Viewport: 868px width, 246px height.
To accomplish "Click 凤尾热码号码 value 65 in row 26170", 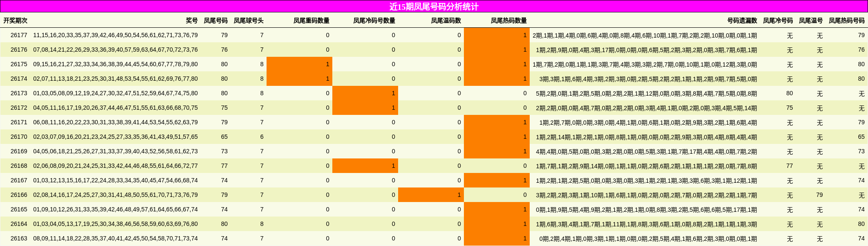I will (861, 137).
